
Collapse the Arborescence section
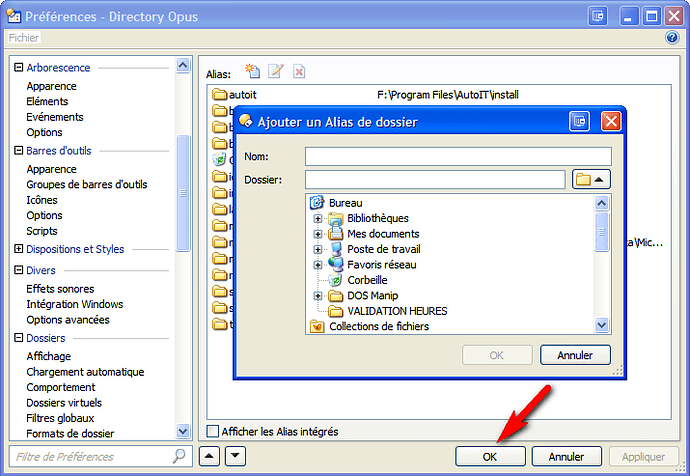click(18, 67)
